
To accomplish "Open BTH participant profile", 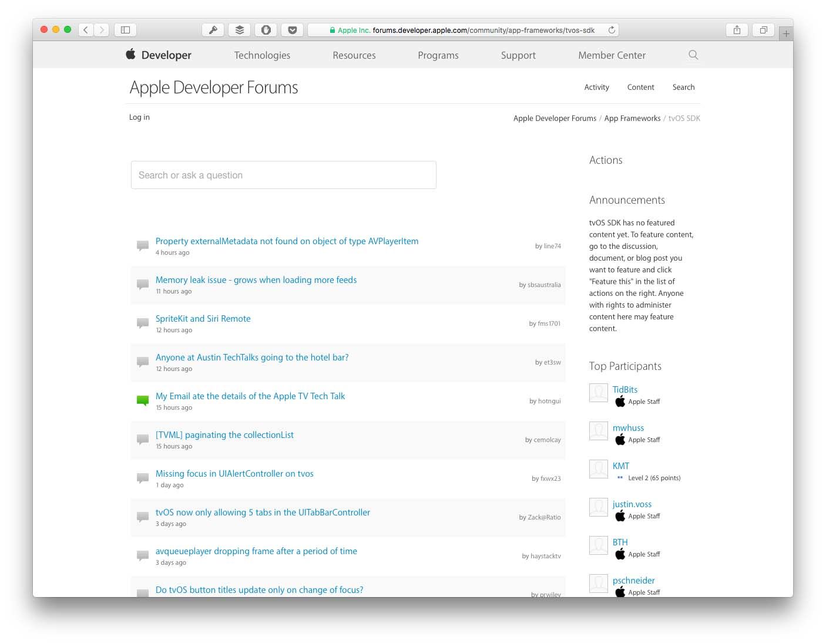I will 620,542.
